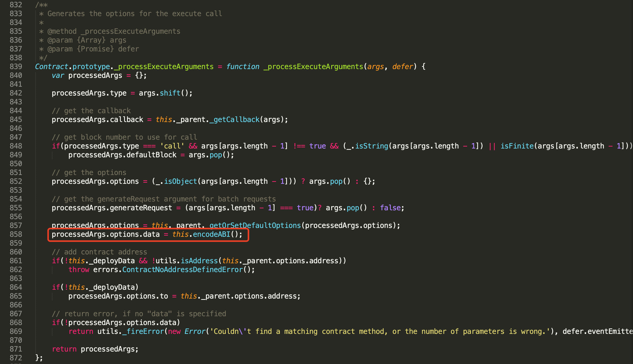This screenshot has height=364, width=633.
Task: Place cursor on _getOrSetDefaultOptions method
Action: (255, 225)
